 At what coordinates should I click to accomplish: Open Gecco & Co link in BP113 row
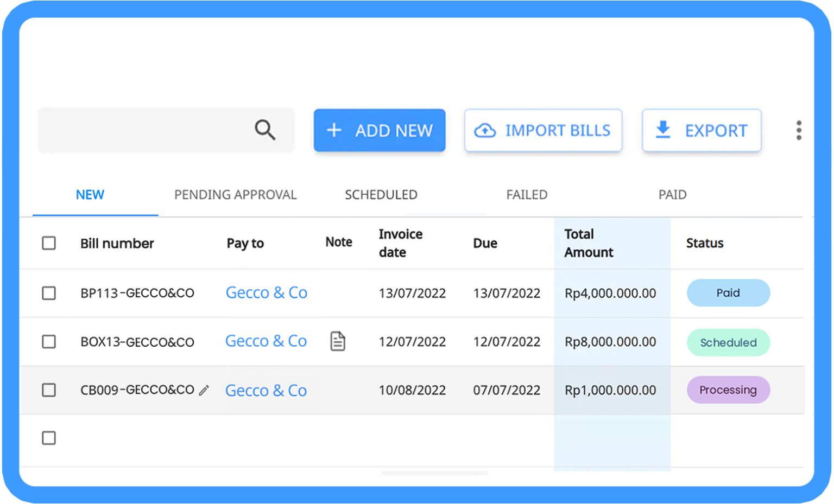tap(267, 293)
